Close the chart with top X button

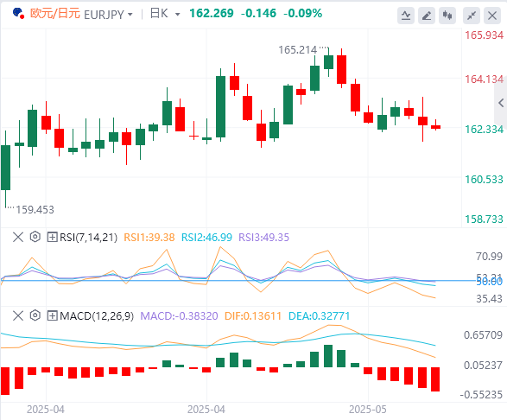click(492, 16)
